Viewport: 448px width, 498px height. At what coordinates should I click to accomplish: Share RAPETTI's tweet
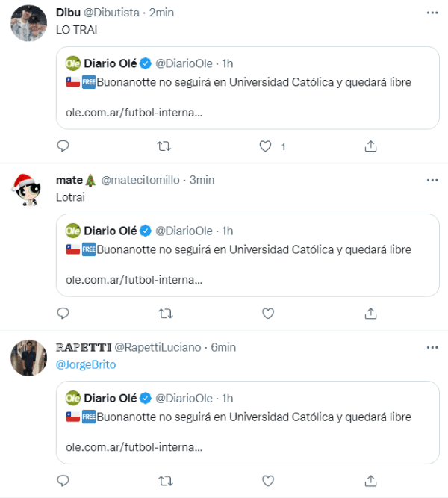(370, 480)
